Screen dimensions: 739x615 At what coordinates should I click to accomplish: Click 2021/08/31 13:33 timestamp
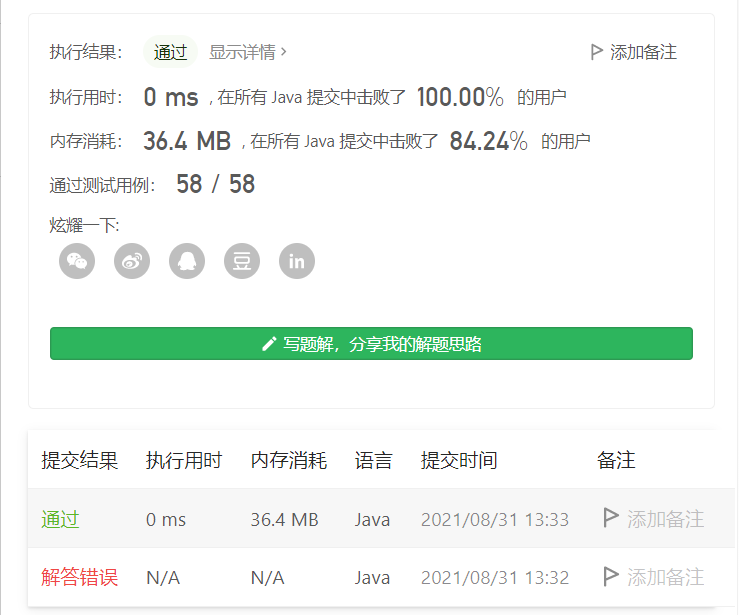(x=495, y=520)
